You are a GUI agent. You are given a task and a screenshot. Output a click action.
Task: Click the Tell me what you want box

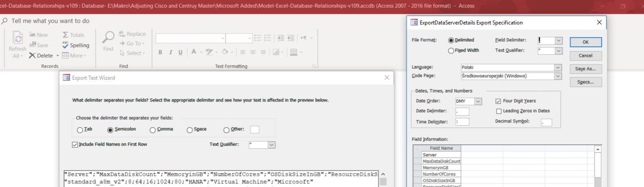pos(50,21)
